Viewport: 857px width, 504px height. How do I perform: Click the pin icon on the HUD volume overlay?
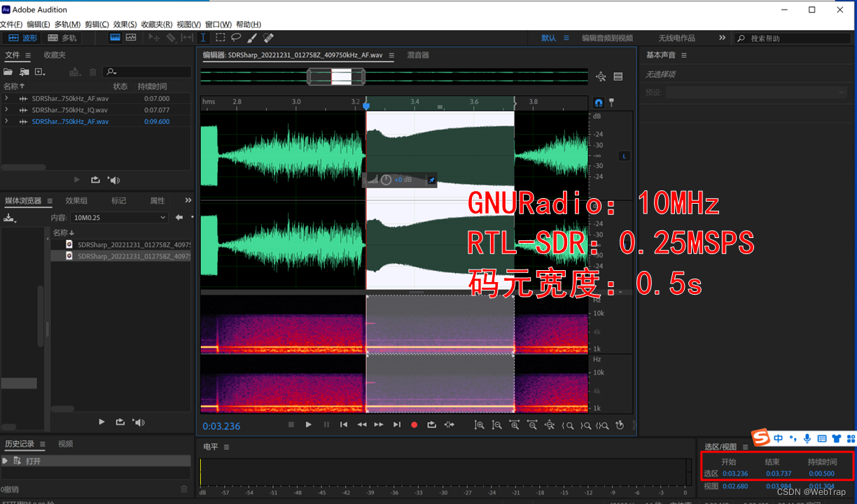pos(431,180)
